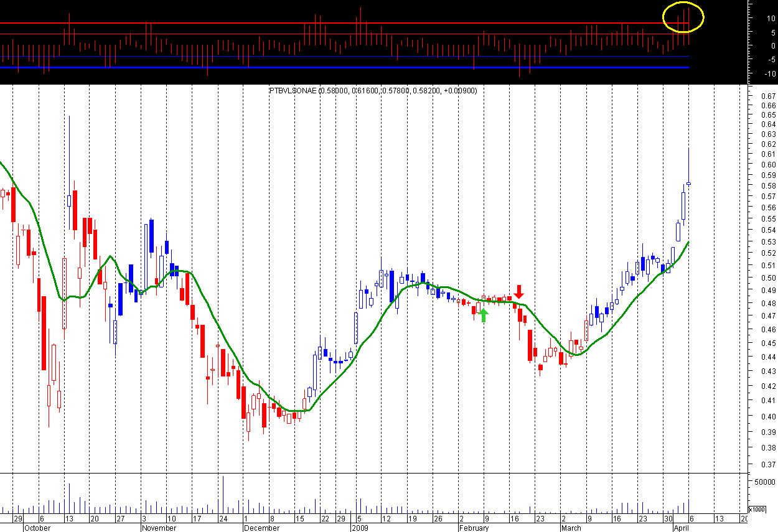Screen dimensions: 778x532
Task: Click the latest candlestick at chart's right edge
Action: point(688,183)
